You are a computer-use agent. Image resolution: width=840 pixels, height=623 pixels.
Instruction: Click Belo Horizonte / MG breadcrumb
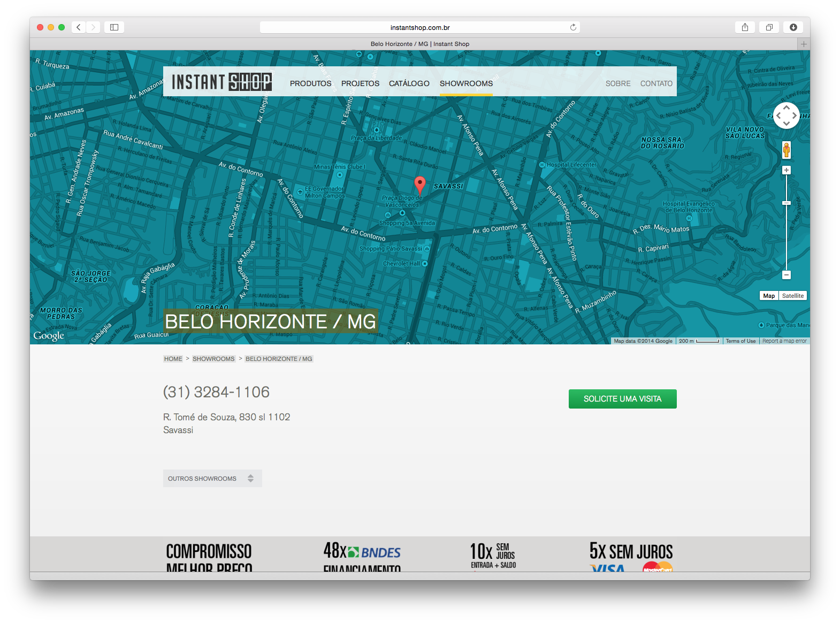[x=279, y=359]
